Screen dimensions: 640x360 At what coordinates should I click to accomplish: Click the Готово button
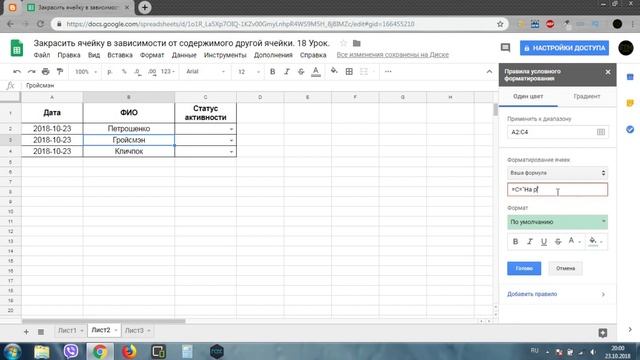tap(524, 268)
